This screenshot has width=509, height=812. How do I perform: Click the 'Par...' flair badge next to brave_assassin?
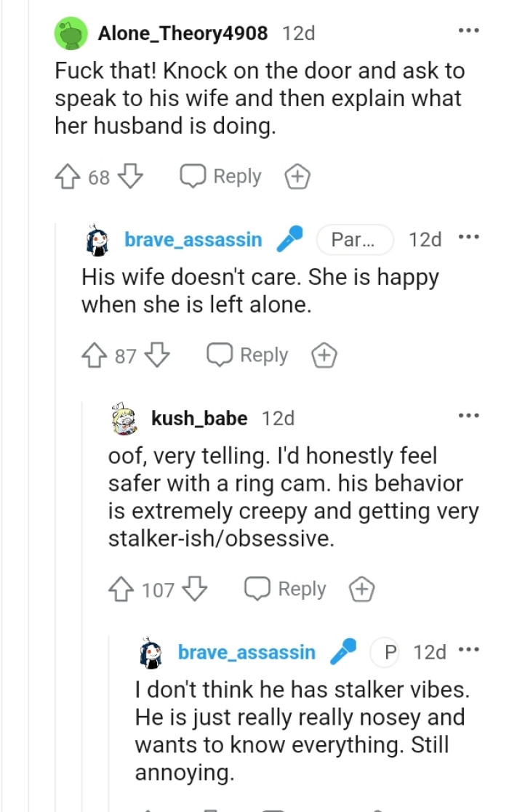tap(355, 238)
